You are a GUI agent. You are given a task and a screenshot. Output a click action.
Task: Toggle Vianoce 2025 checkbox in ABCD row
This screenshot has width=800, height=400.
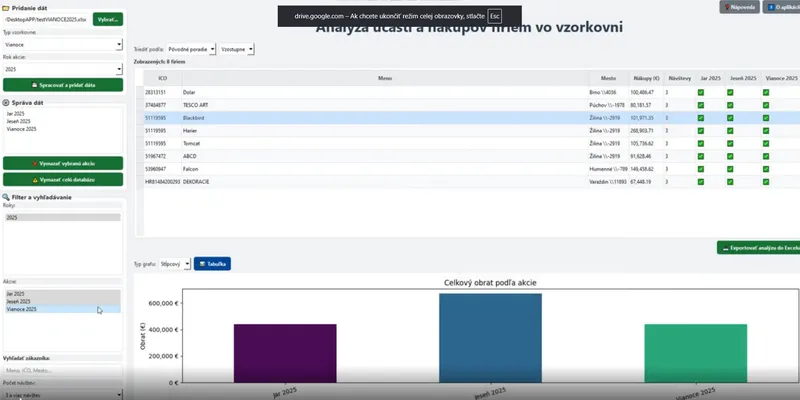(x=766, y=156)
